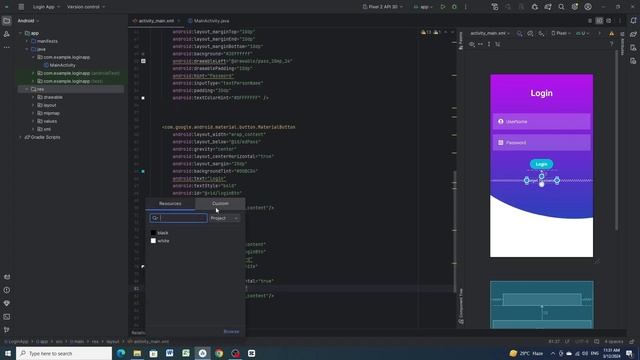This screenshot has width=640, height=360.
Task: Select the mipmap folder in project tree
Action: click(x=48, y=113)
